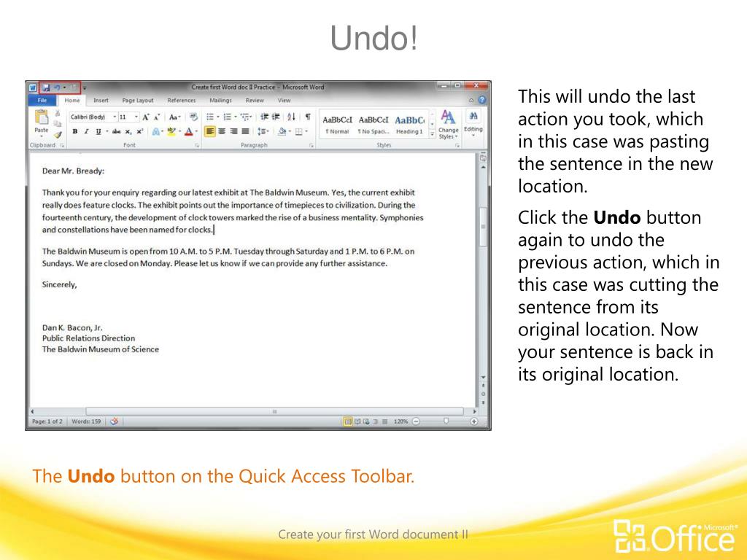Click the Undo button in Quick Access Toolbar
The width and height of the screenshot is (747, 560).
click(57, 87)
